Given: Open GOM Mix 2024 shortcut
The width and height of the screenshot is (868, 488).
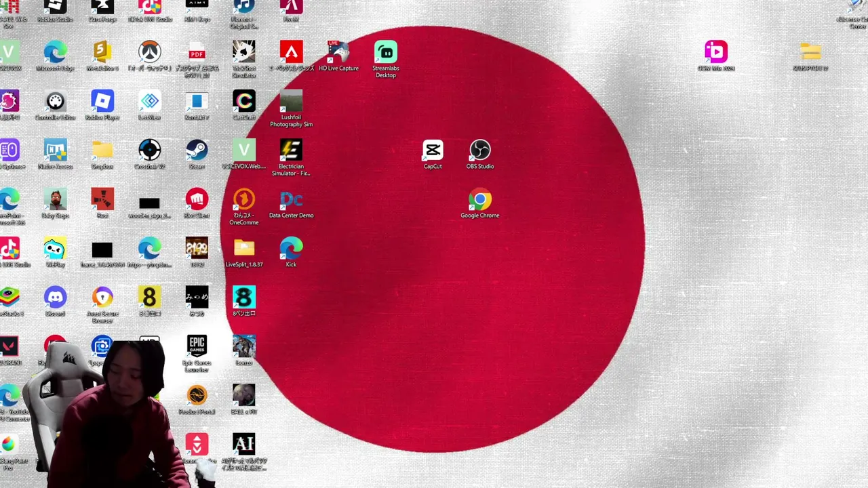Looking at the screenshot, I should click(716, 52).
